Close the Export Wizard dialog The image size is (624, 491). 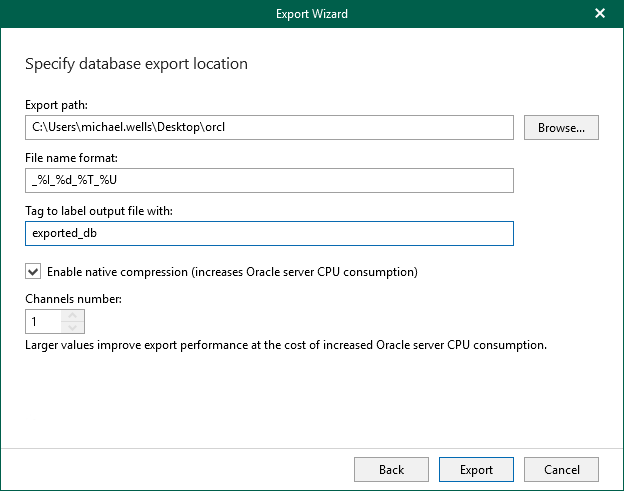point(600,14)
